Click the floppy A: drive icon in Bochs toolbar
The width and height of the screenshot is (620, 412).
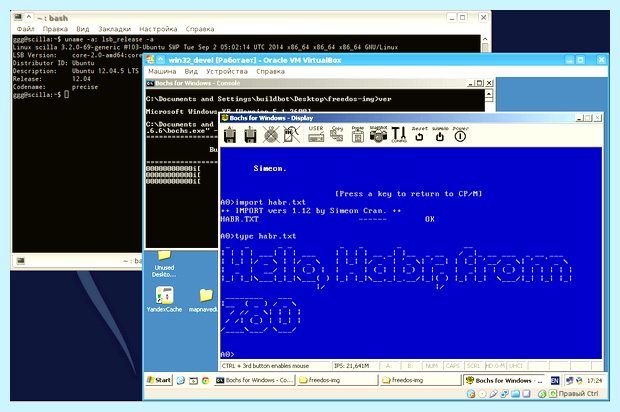230,135
